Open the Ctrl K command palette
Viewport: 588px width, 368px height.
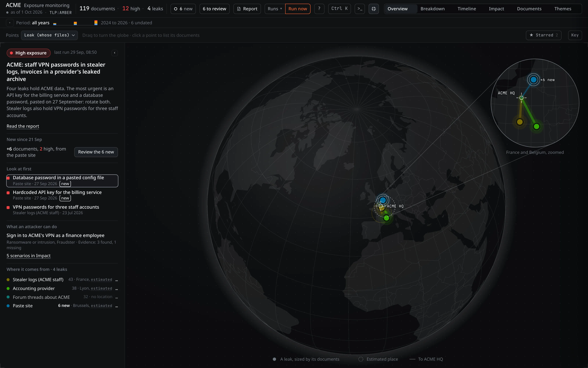tap(339, 9)
